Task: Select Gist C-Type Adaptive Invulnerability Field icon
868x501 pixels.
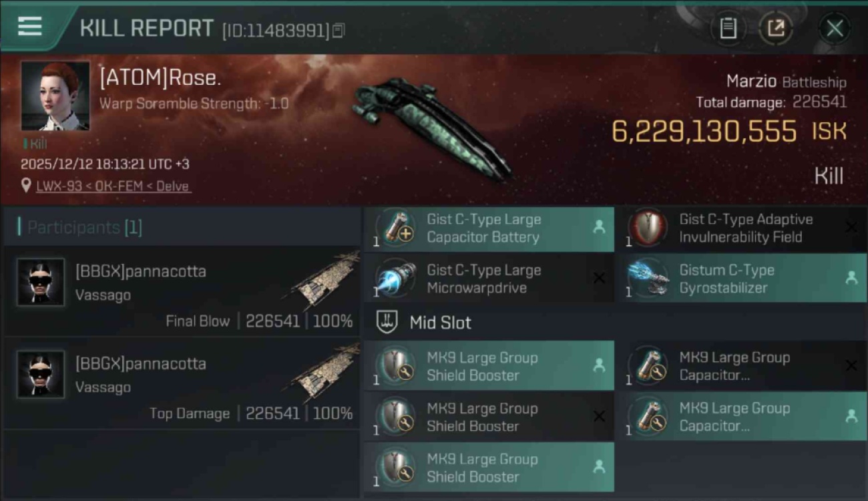Action: point(650,228)
